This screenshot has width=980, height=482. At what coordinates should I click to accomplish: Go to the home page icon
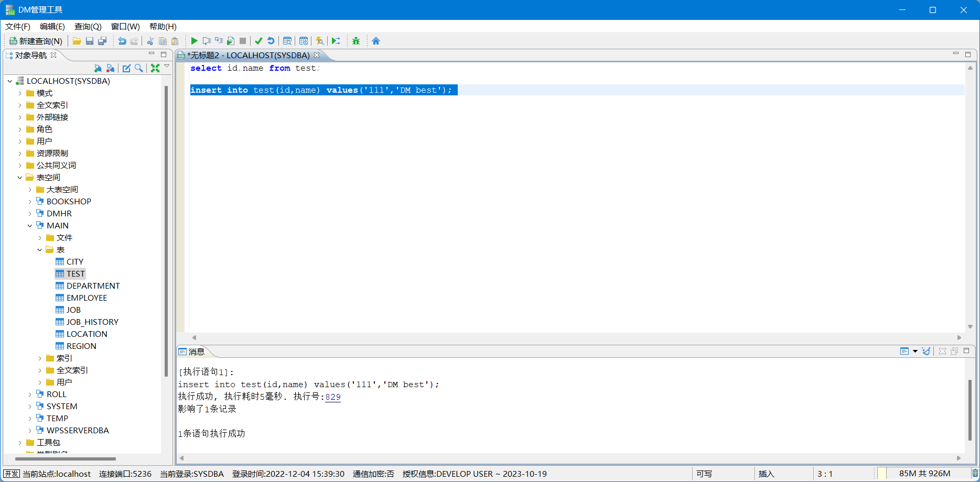(x=376, y=41)
